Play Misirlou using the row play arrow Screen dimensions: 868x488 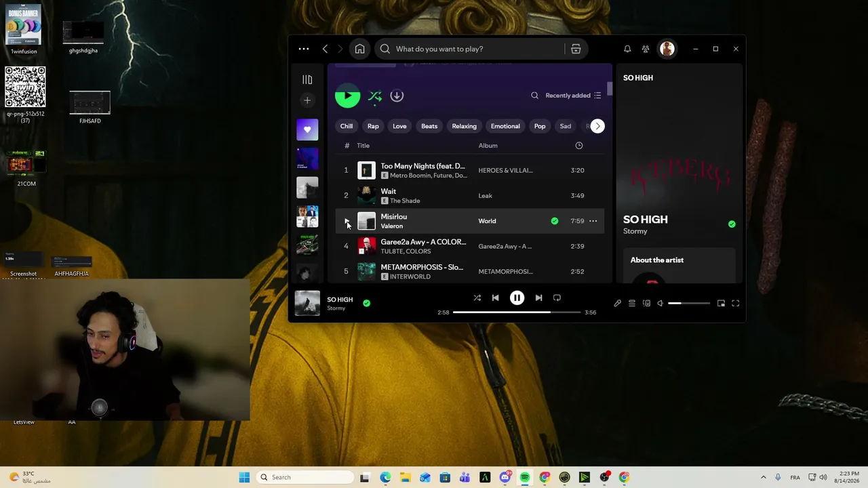(x=347, y=221)
